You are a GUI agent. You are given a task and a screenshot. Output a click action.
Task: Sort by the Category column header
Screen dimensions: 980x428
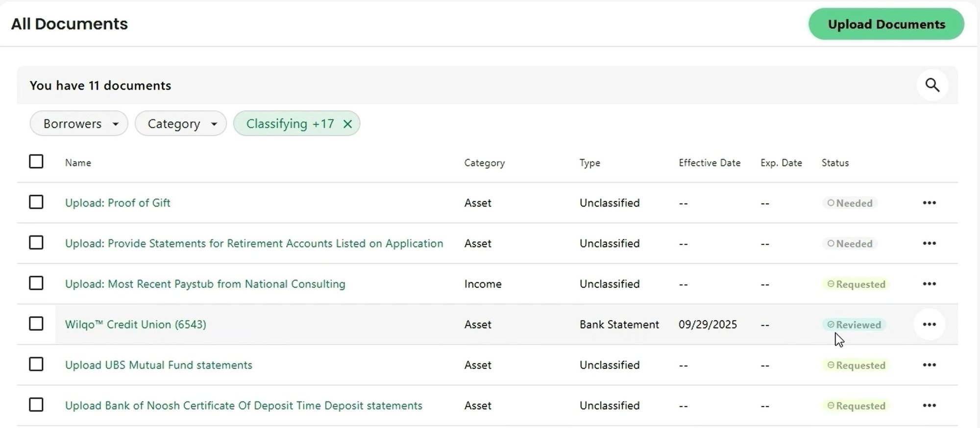click(x=484, y=163)
